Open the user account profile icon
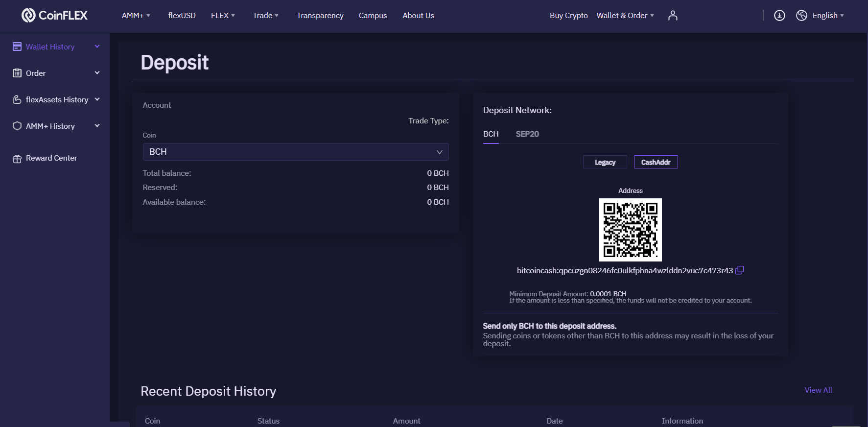Viewport: 868px width, 427px height. pyautogui.click(x=673, y=16)
